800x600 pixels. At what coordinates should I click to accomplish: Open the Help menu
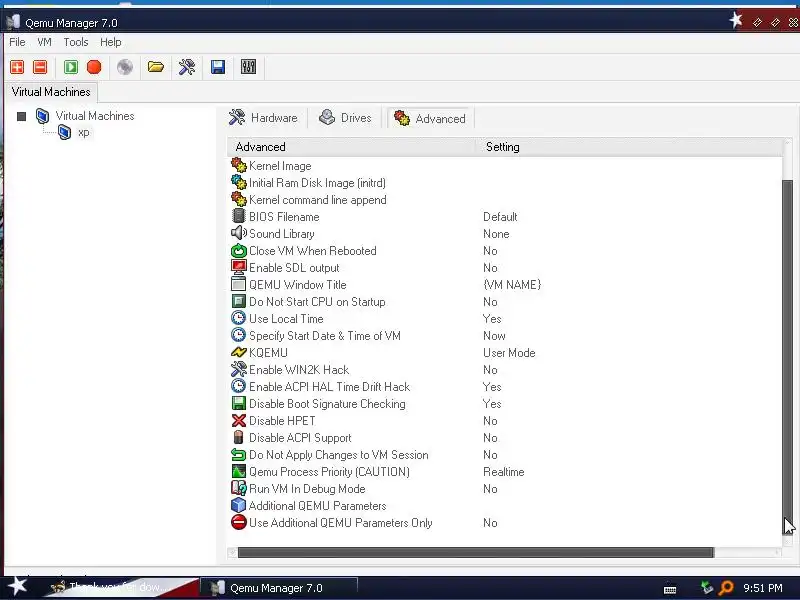[x=111, y=42]
